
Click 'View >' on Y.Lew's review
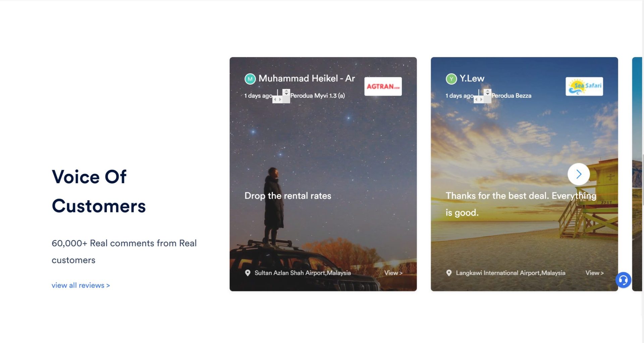595,273
